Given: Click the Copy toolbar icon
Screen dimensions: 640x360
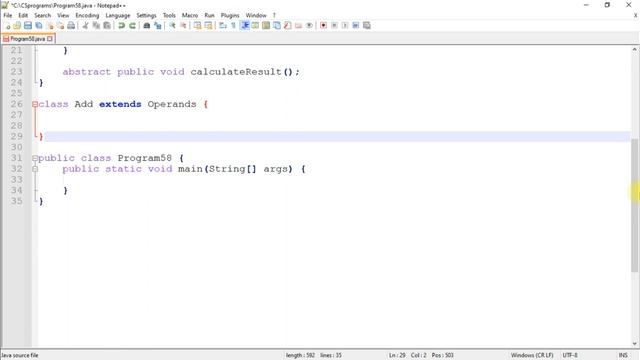Looking at the screenshot, I should [96, 26].
